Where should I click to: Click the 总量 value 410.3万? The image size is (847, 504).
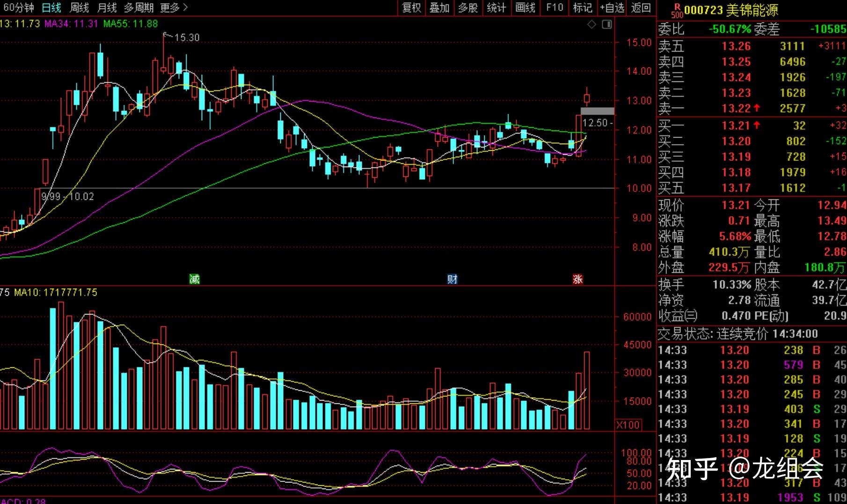click(729, 252)
